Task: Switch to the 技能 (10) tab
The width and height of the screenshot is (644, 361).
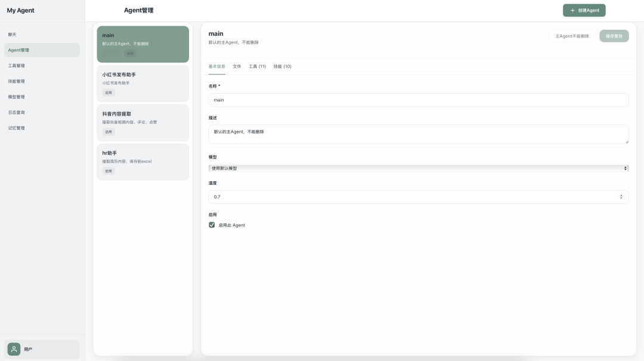Action: (x=282, y=66)
